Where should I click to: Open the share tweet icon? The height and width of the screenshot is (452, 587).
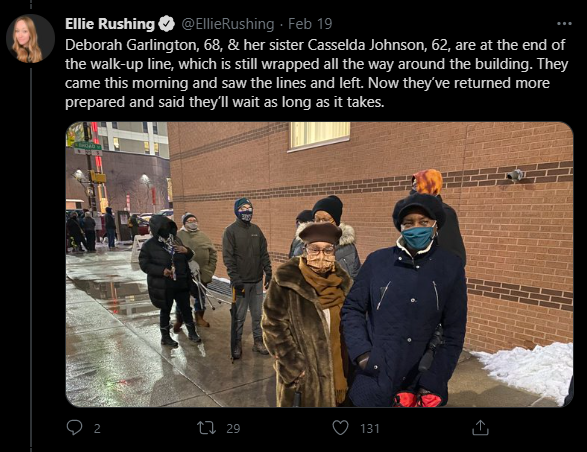[x=480, y=427]
